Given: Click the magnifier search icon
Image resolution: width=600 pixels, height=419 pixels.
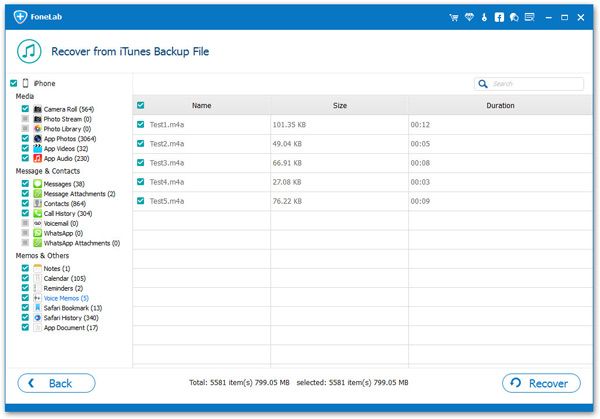Looking at the screenshot, I should click(483, 84).
